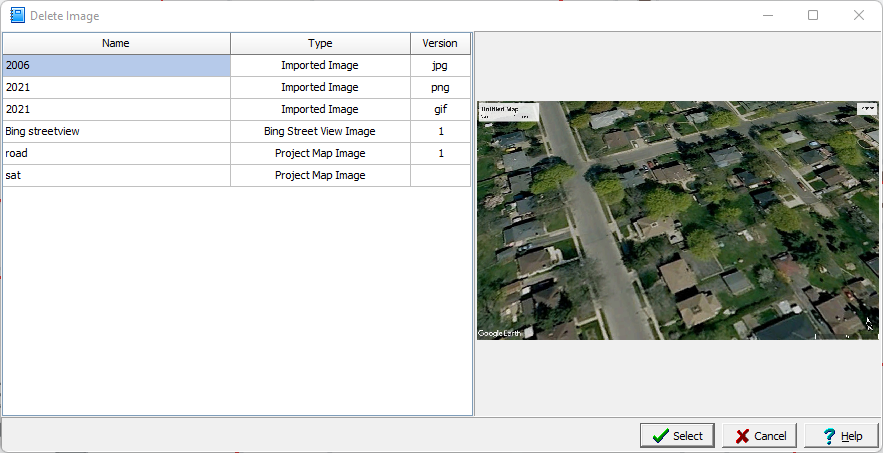Viewport: 883px width, 453px height.
Task: Select the 2006 imported image row
Action: point(116,66)
